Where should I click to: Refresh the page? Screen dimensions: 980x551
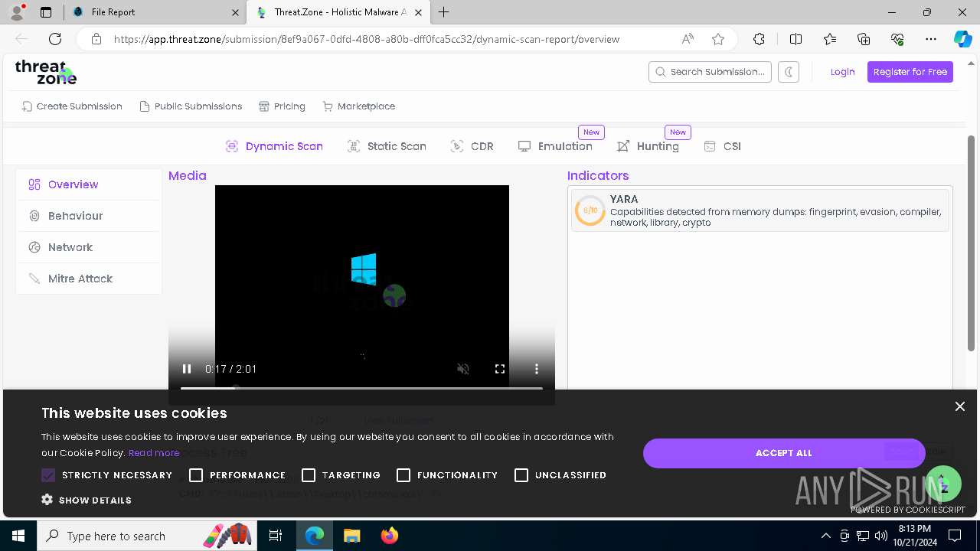point(55,39)
